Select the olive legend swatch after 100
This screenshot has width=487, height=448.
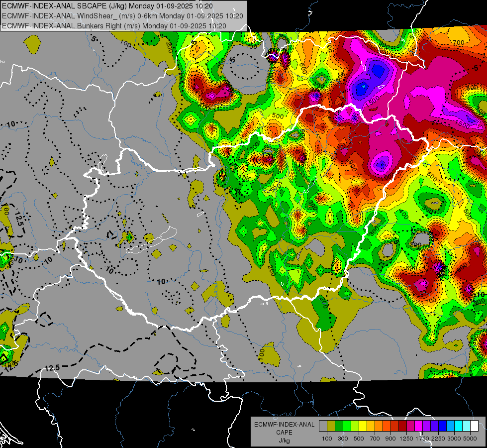331,426
